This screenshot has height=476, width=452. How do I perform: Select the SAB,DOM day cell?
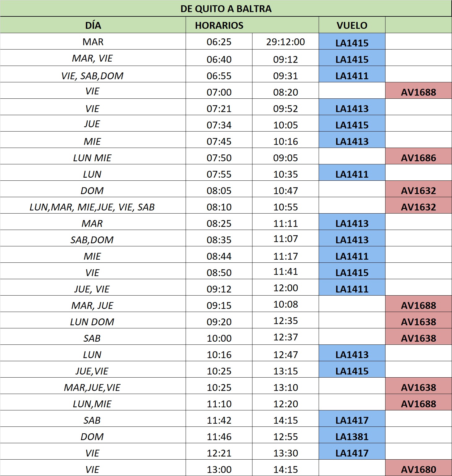(92, 240)
